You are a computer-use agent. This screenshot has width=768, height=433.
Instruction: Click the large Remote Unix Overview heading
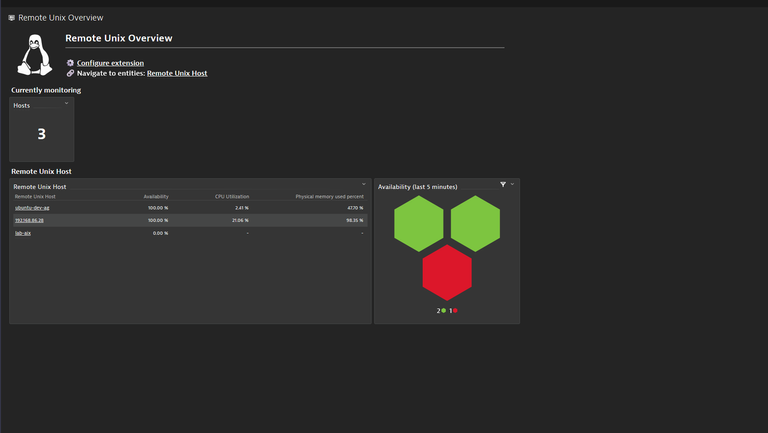coord(119,38)
